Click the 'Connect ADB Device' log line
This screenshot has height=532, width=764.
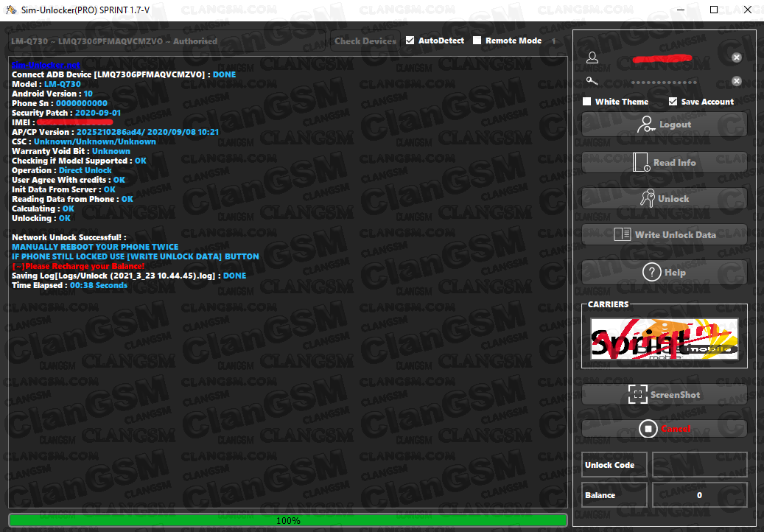[x=124, y=74]
